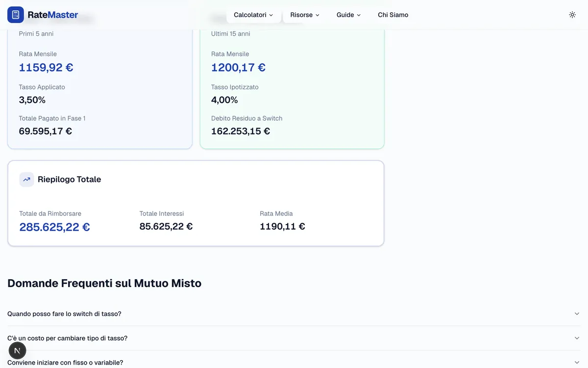Image resolution: width=588 pixels, height=368 pixels.
Task: Expand "C'è un costo per cambiare tipo di tasso?"
Action: pyautogui.click(x=294, y=338)
